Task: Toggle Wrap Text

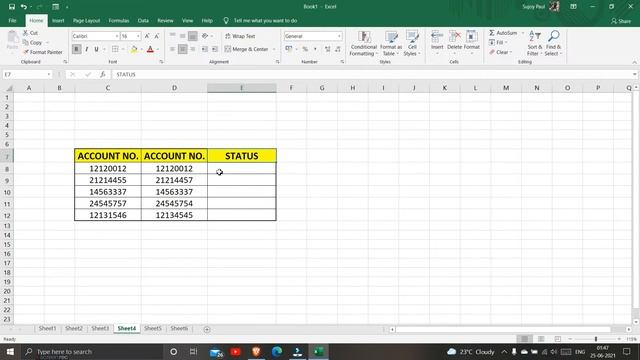Action: [x=240, y=36]
